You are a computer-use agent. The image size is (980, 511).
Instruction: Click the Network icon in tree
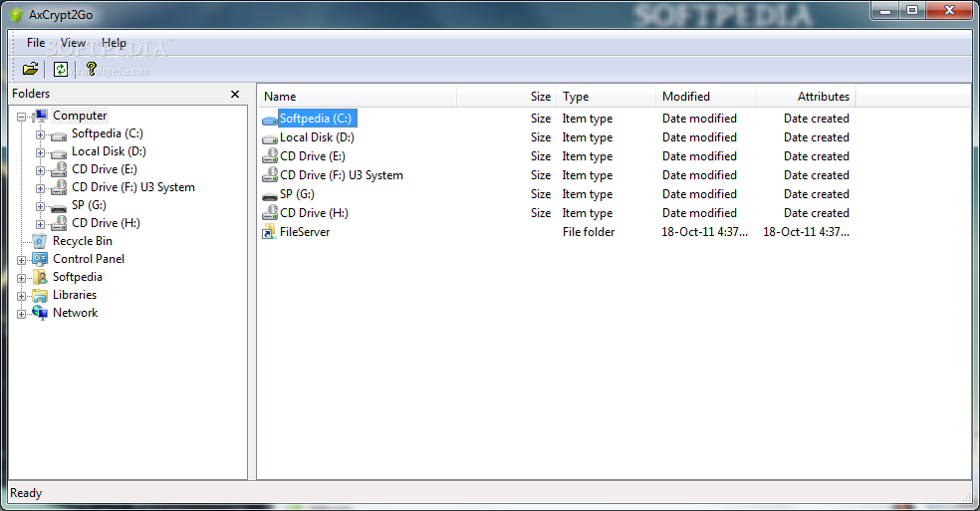click(40, 313)
